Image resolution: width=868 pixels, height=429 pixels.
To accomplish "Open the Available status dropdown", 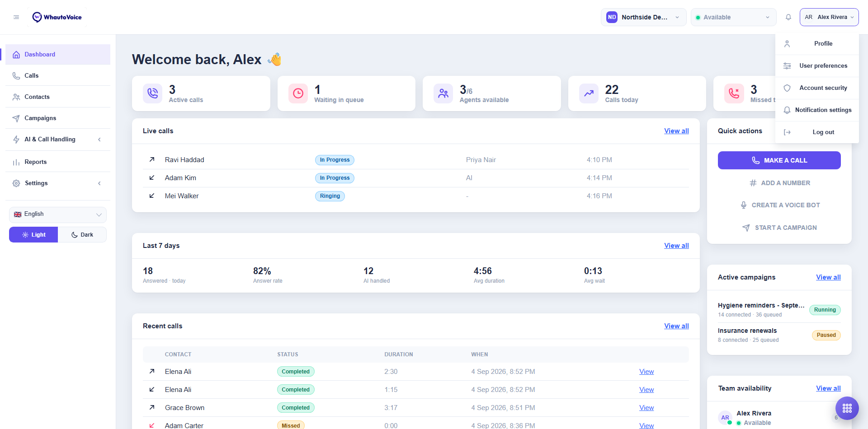I will click(x=733, y=17).
